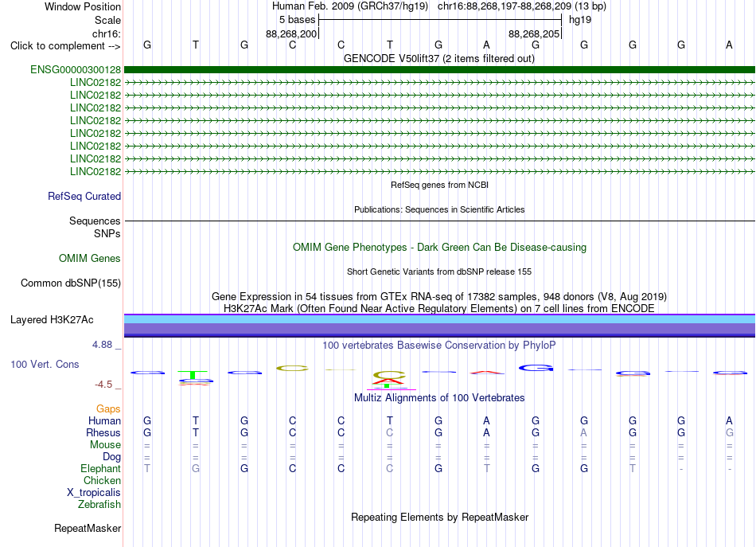Click the 'chr16:' label left of the ruler
The image size is (756, 547).
pos(106,33)
